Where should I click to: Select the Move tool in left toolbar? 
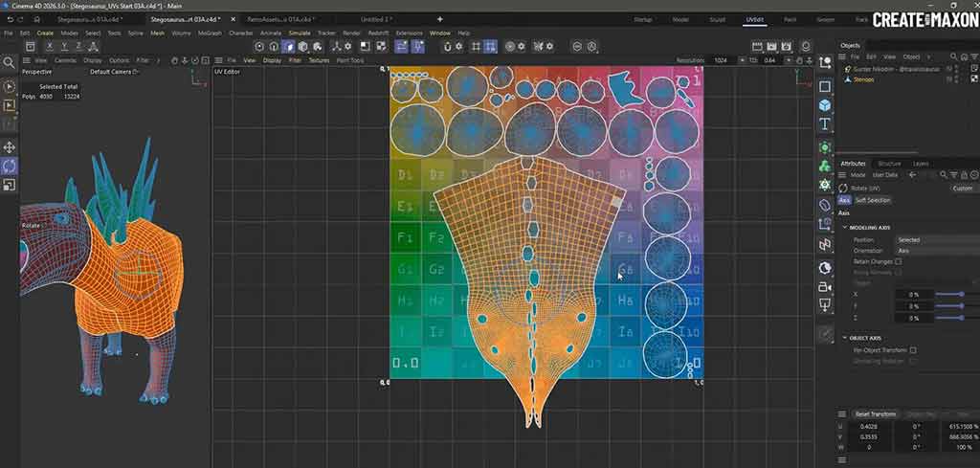pos(10,147)
